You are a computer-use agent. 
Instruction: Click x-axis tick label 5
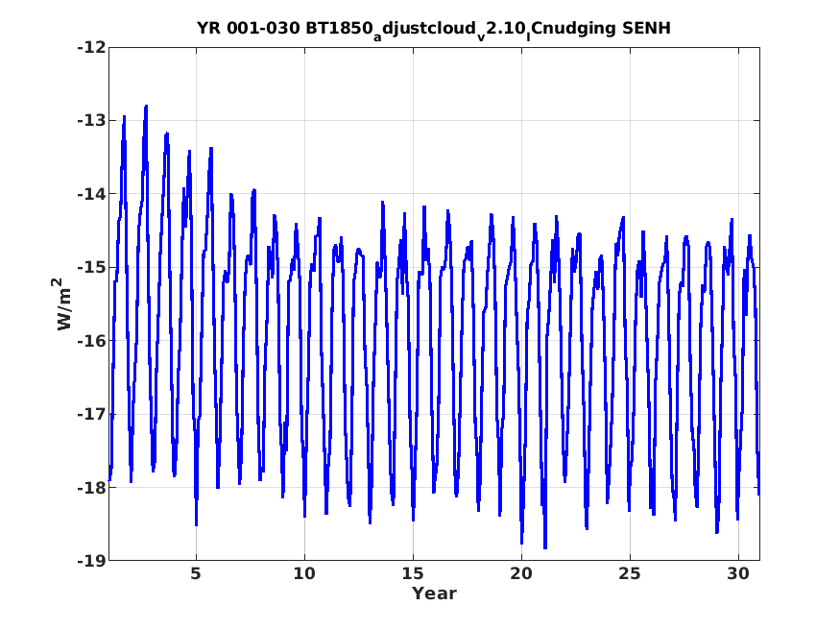[196, 573]
